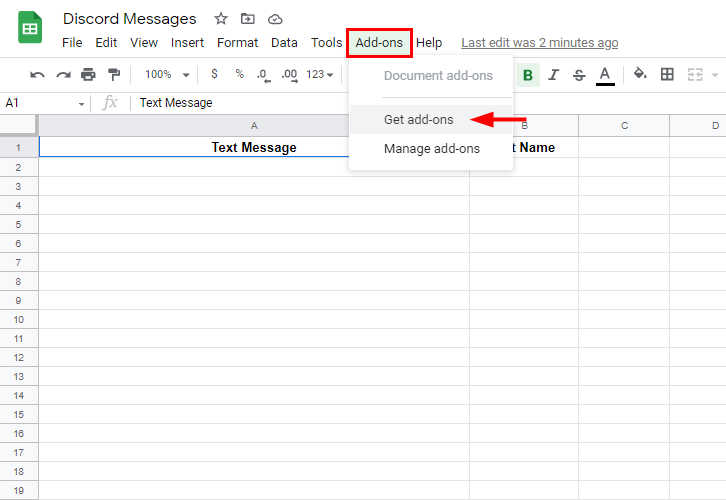This screenshot has width=726, height=500.
Task: Click the A1 name box
Action: (x=44, y=103)
